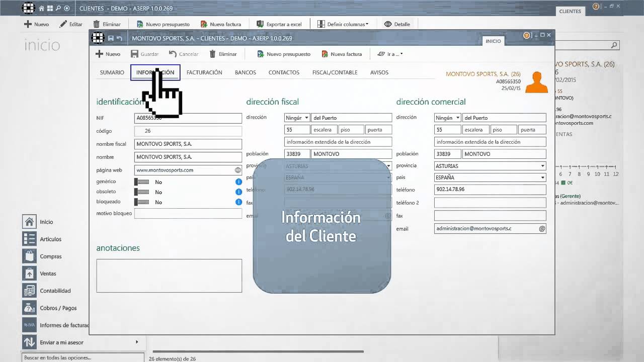The image size is (644, 362).
Task: Open Compras in the left sidebar
Action: 42,256
